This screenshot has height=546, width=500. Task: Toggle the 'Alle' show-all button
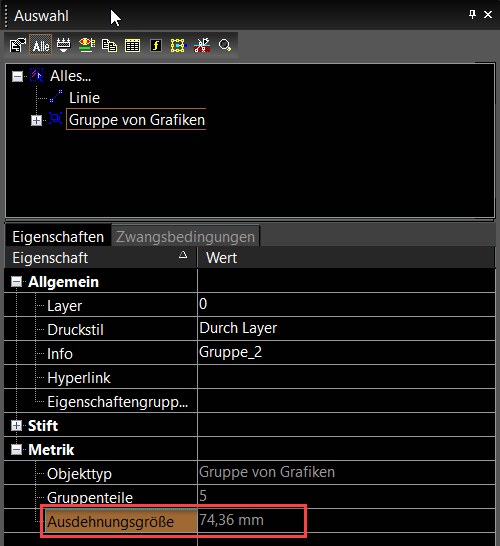click(x=41, y=45)
